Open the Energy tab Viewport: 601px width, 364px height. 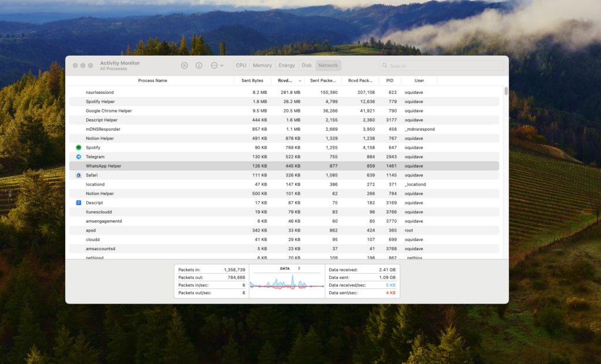click(x=286, y=66)
